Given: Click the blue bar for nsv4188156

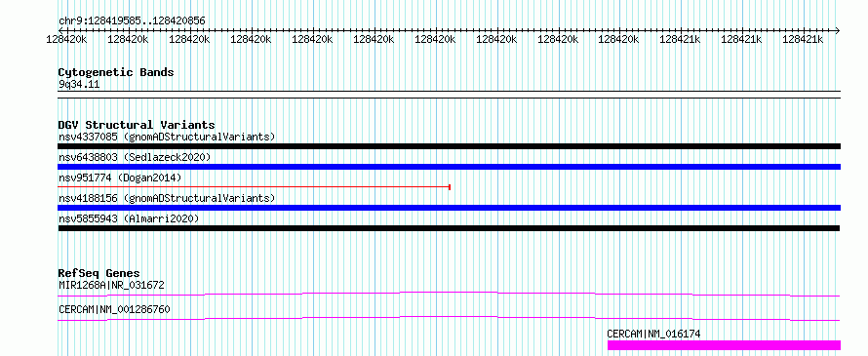Looking at the screenshot, I should pyautogui.click(x=449, y=208).
